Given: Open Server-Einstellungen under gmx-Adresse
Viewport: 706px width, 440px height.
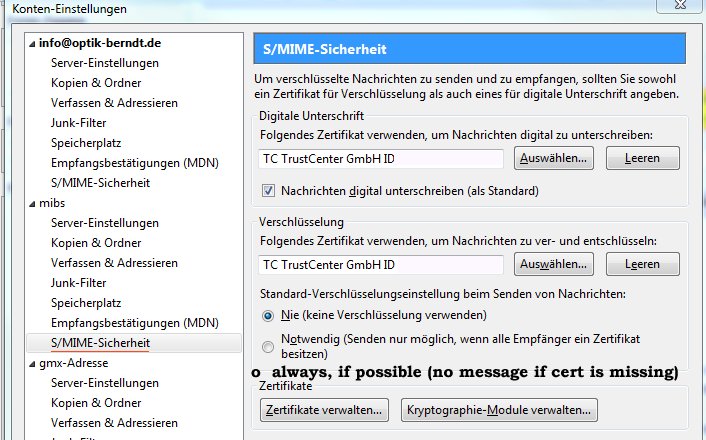Looking at the screenshot, I should click(104, 383).
